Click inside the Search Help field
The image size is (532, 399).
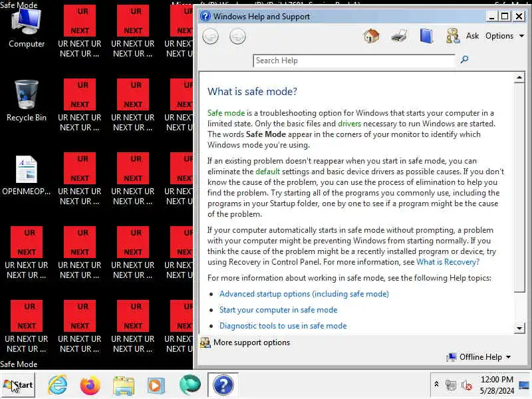click(354, 61)
